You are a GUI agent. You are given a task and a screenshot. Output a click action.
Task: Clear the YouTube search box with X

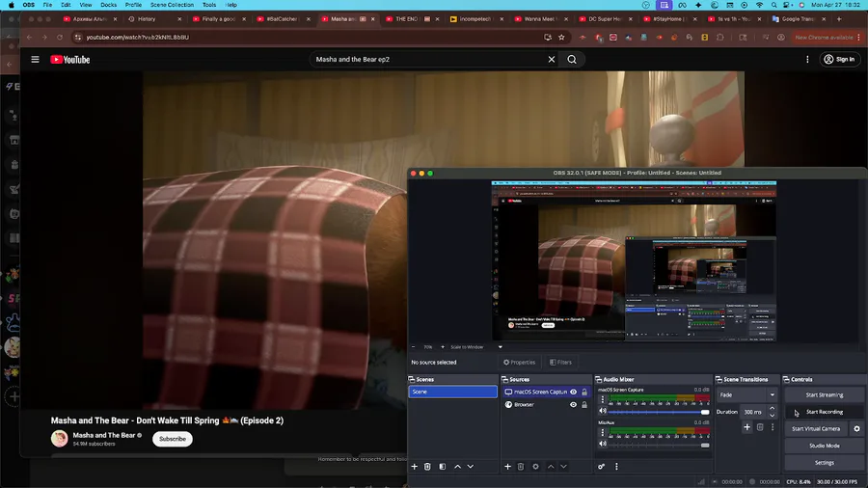pyautogui.click(x=552, y=59)
